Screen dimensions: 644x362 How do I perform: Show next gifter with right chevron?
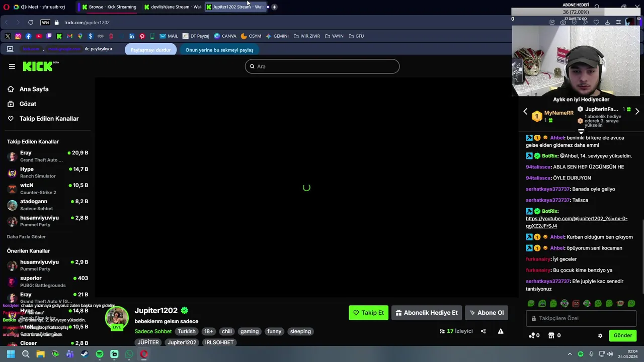click(637, 112)
